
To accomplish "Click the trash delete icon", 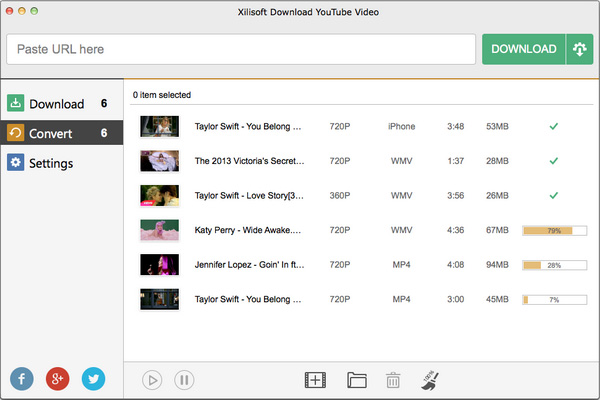I will click(x=393, y=379).
